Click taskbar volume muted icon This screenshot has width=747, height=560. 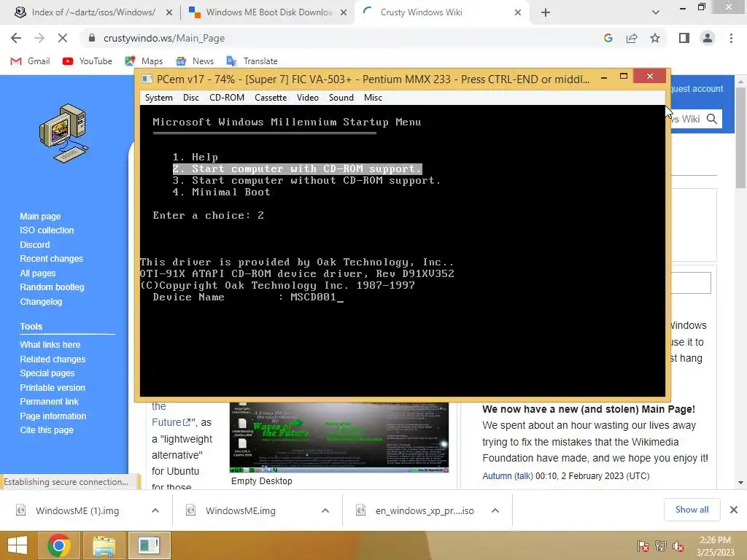pyautogui.click(x=678, y=546)
